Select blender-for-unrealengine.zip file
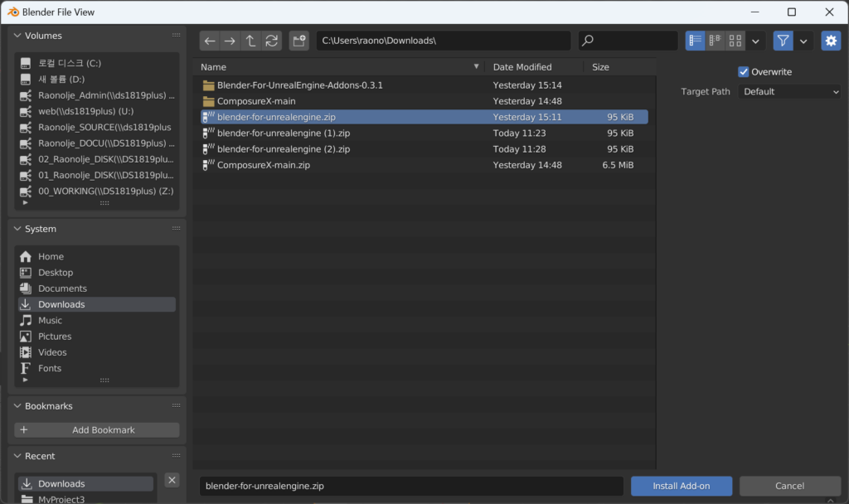The image size is (849, 504). [x=424, y=117]
